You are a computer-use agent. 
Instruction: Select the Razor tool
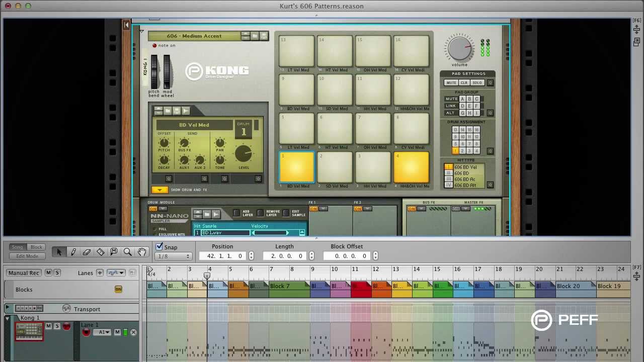pos(101,252)
